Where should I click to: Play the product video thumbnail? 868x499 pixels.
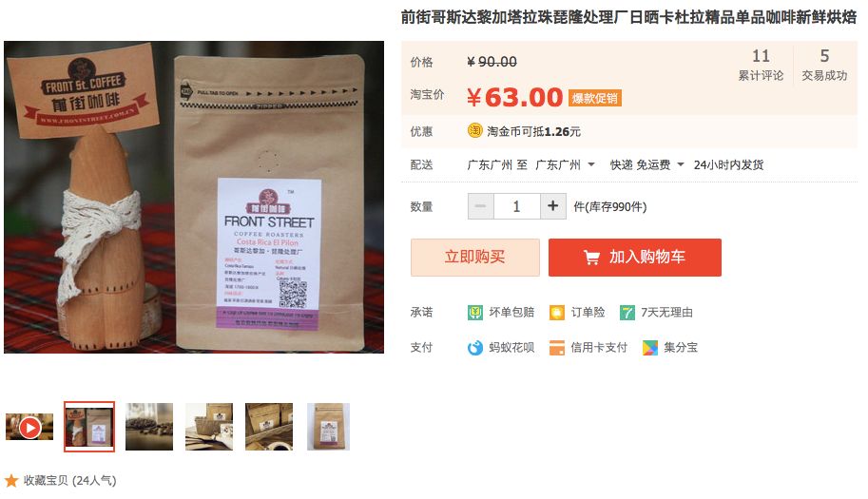[29, 427]
